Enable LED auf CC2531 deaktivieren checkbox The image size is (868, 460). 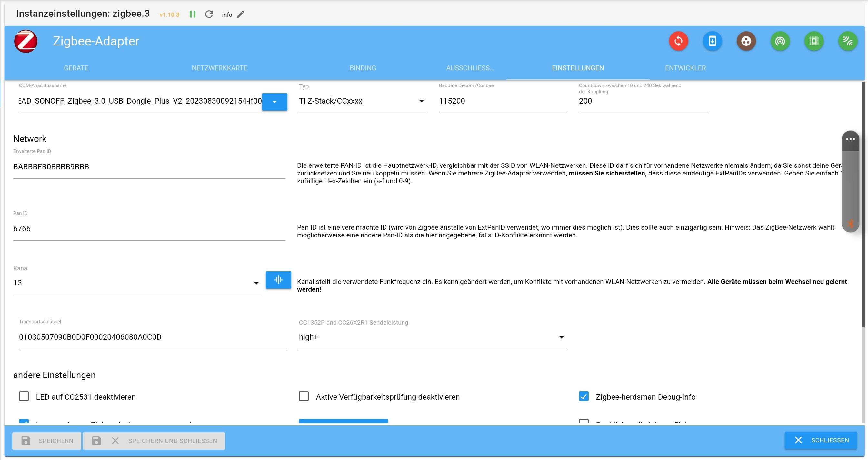click(24, 396)
